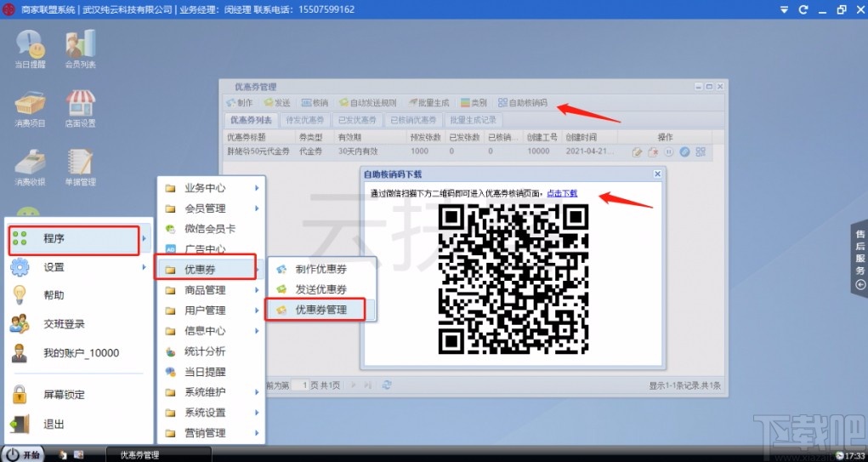Click the 制作 toolbar button
868x462 pixels.
pos(239,102)
